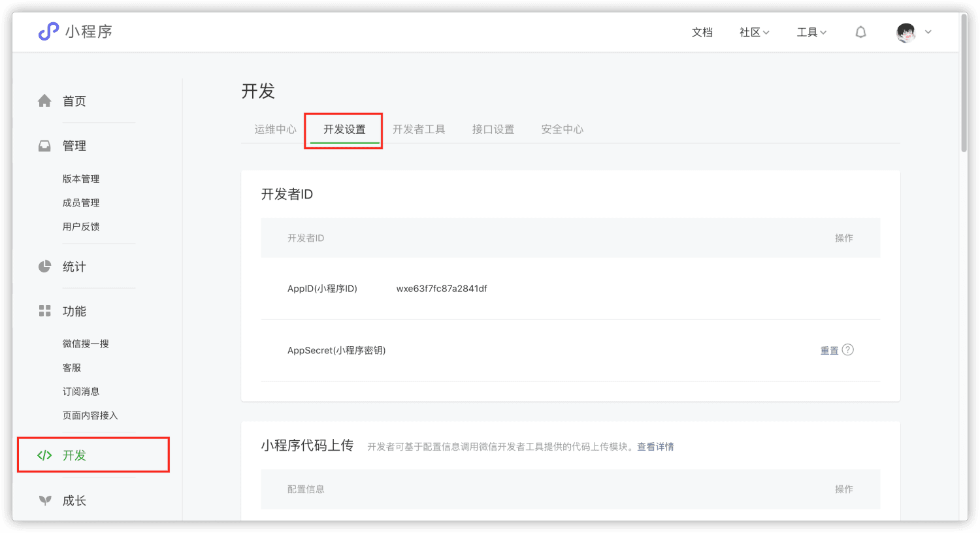The width and height of the screenshot is (980, 533).
Task: Open 客服 page
Action: tap(72, 368)
